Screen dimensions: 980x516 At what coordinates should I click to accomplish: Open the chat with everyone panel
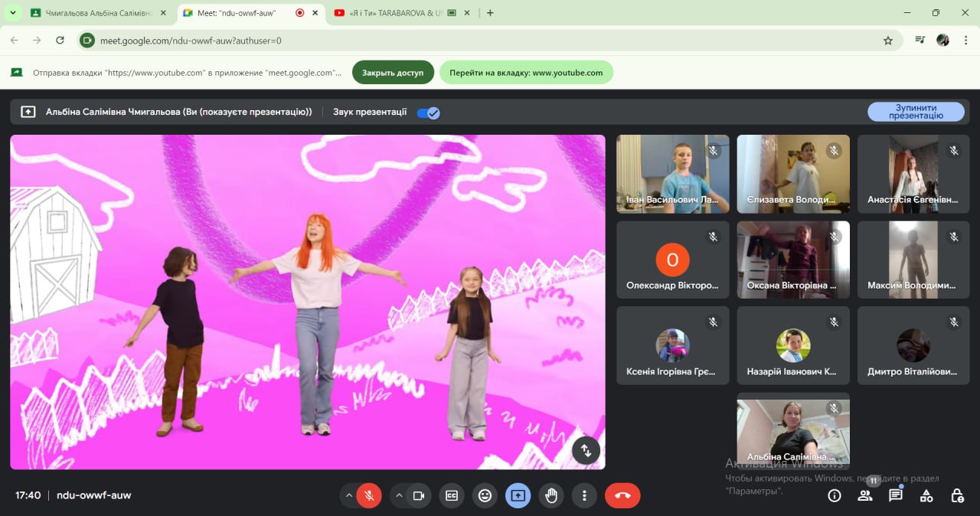pyautogui.click(x=896, y=495)
